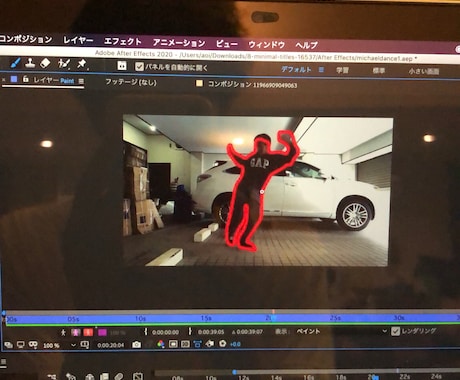The width and height of the screenshot is (460, 380).
Task: Click the Roto Brush freeze figure icon
Action: [x=63, y=332]
